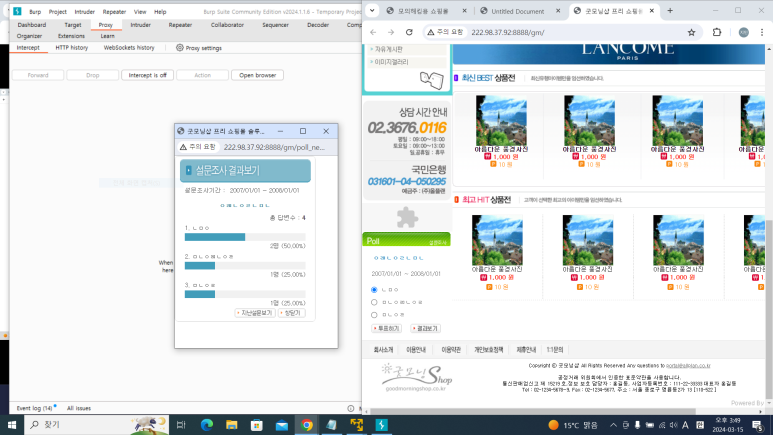The height and width of the screenshot is (435, 773).
Task: Toggle the Intercept is off button
Action: (147, 75)
